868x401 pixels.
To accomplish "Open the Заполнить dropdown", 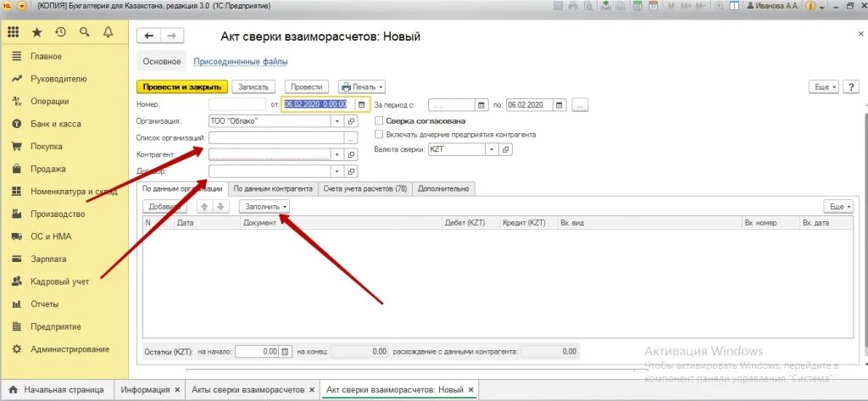I will coord(264,207).
